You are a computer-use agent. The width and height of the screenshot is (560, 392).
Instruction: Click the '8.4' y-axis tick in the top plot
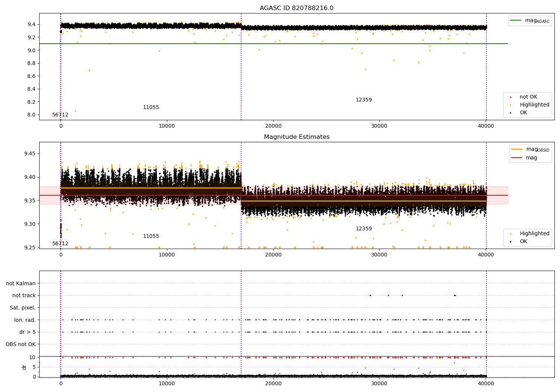[x=32, y=89]
